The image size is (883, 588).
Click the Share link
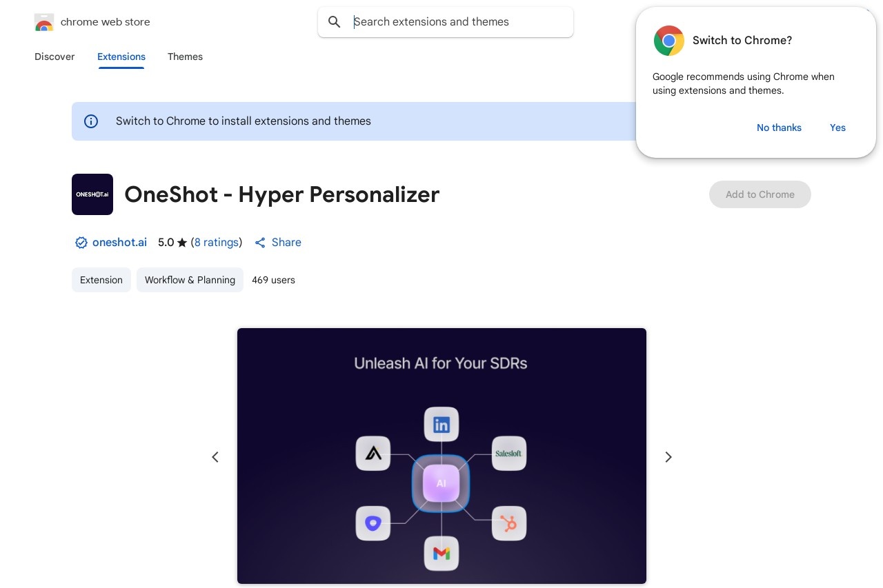pos(286,243)
